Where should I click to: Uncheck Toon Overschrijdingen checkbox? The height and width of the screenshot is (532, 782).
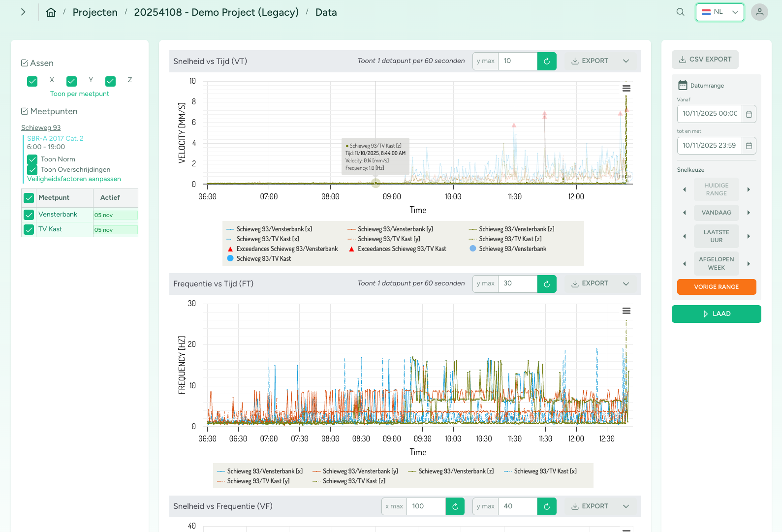click(32, 170)
